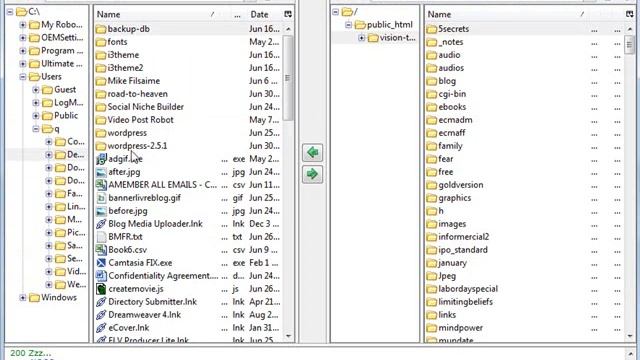The height and width of the screenshot is (360, 640).
Task: Select the Ultimate ... folder in tree
Action: point(62,64)
